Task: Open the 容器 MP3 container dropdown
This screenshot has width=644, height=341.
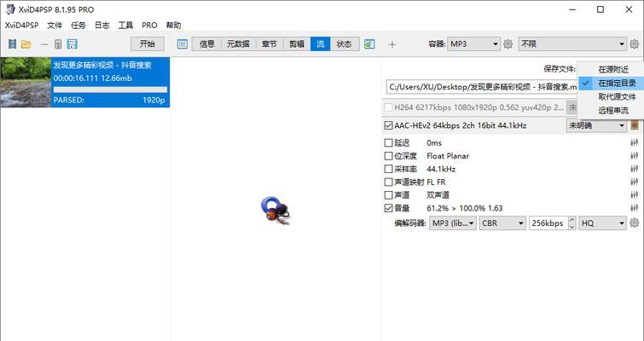Action: (x=473, y=44)
